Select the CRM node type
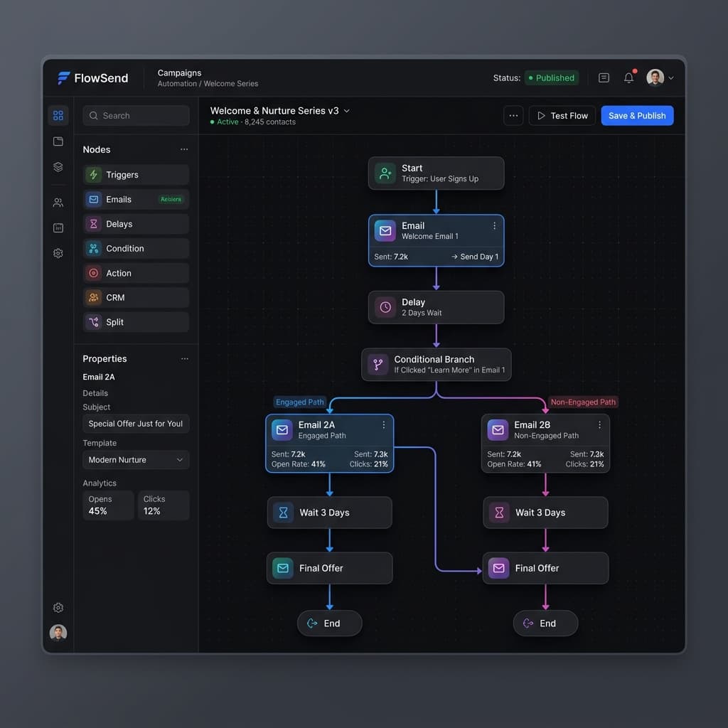This screenshot has height=728, width=728. tap(136, 298)
